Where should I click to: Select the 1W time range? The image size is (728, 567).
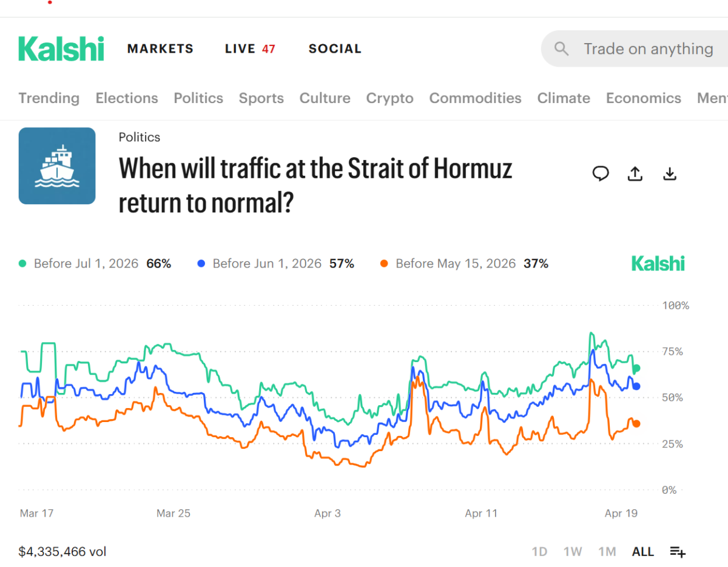pos(573,552)
